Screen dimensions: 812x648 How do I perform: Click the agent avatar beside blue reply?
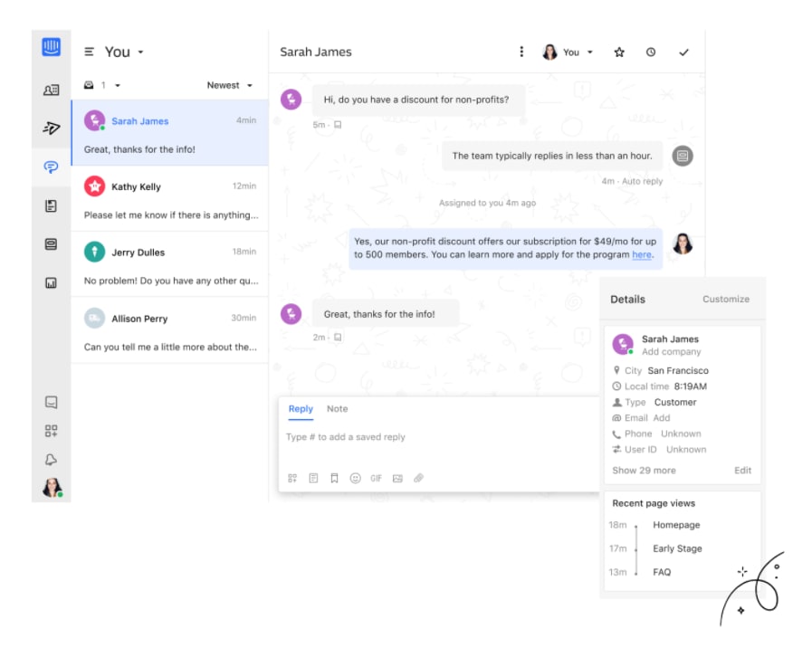point(683,243)
